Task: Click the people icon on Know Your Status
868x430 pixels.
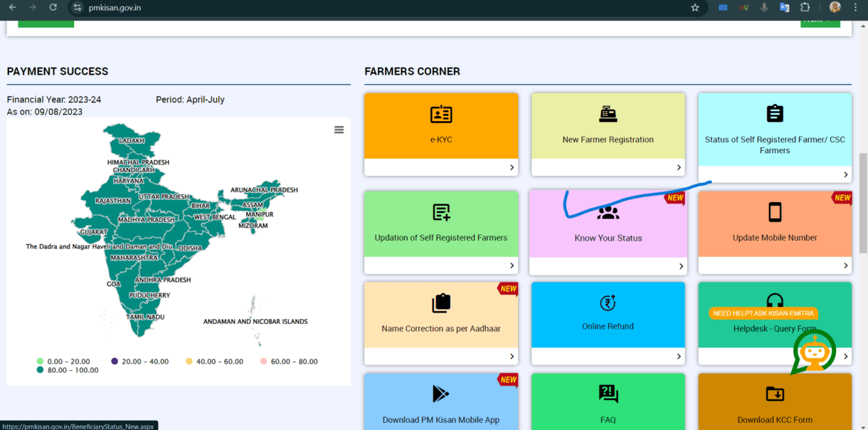Action: tap(608, 212)
